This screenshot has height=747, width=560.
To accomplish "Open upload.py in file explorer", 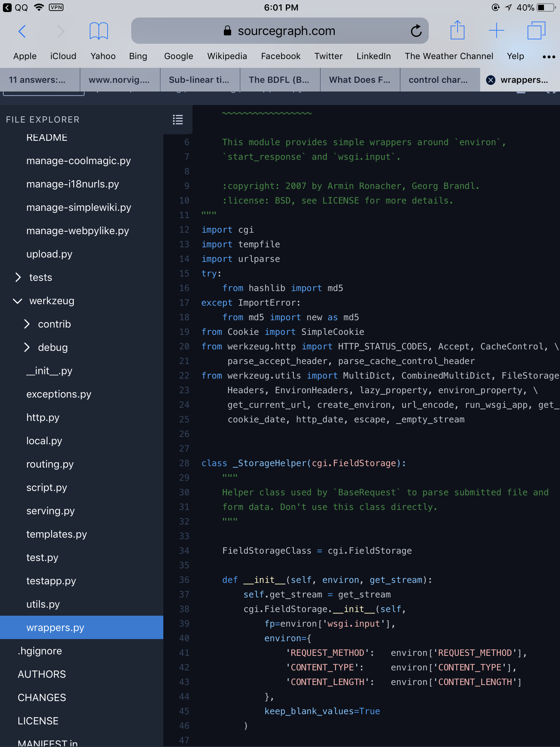I will pyautogui.click(x=82, y=254).
